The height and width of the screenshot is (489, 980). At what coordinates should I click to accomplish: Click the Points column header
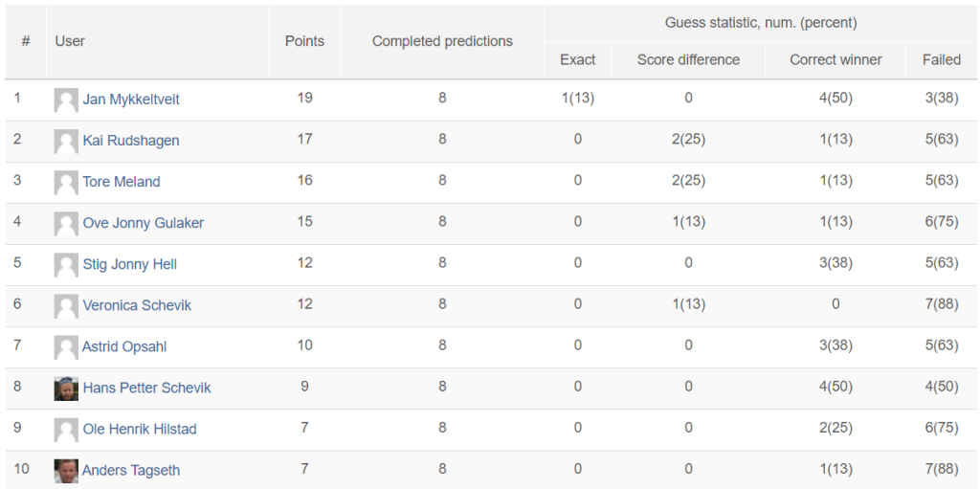[x=305, y=41]
